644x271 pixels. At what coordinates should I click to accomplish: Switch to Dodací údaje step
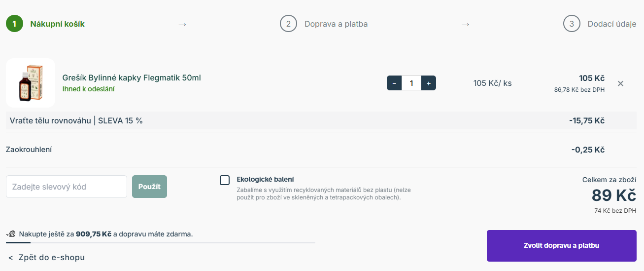[611, 24]
